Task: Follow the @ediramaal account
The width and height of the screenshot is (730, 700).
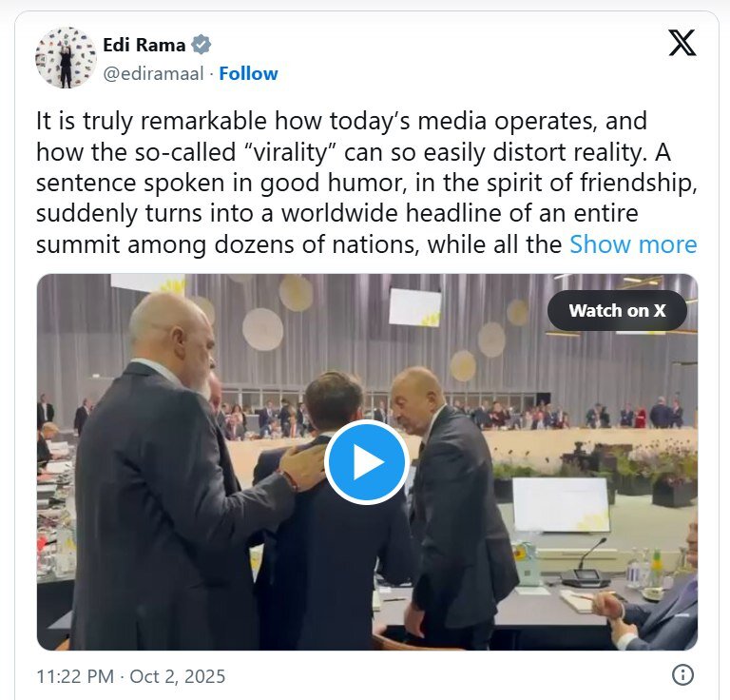Action: pyautogui.click(x=248, y=73)
